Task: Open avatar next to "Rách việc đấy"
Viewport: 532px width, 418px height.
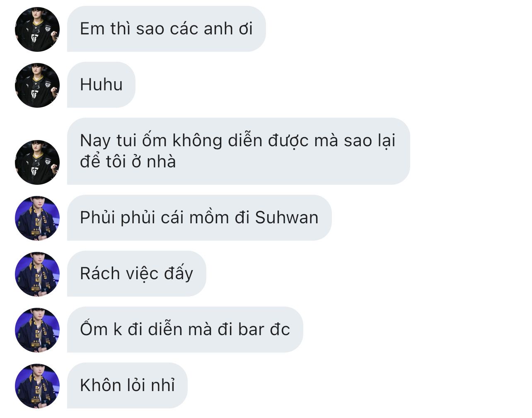Action: (x=37, y=274)
